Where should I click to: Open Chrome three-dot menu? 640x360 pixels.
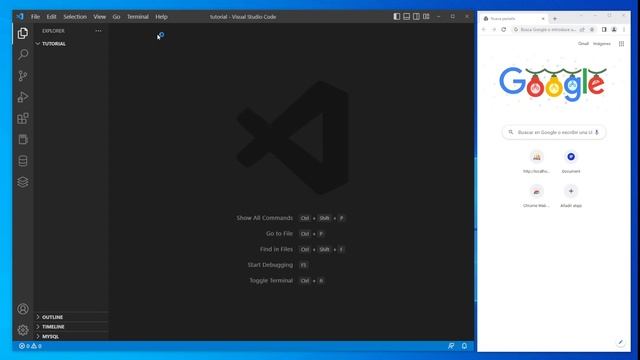(x=624, y=29)
